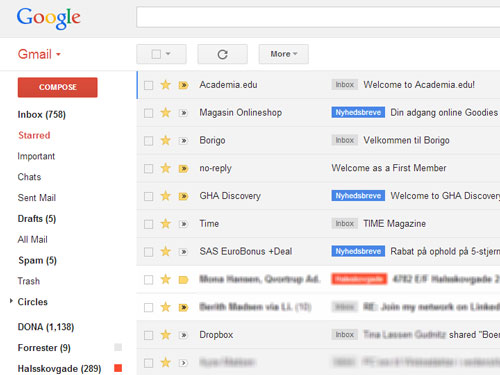Viewport: 500px width, 375px height.
Task: Go to the Important folder
Action: point(36,156)
